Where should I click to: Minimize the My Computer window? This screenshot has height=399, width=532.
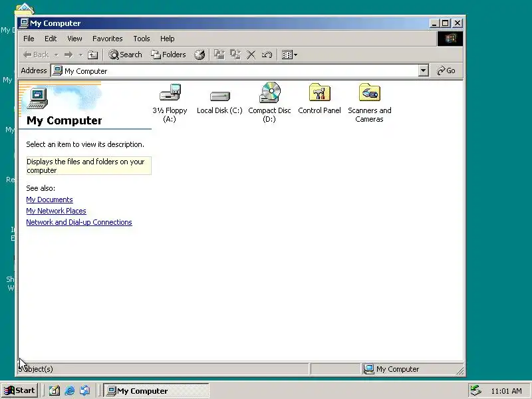pos(434,23)
